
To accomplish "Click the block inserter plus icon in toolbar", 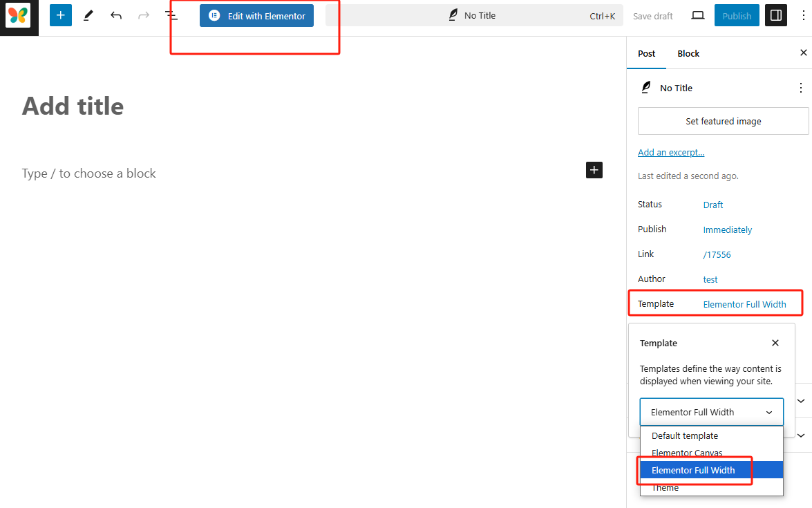I will 61,15.
